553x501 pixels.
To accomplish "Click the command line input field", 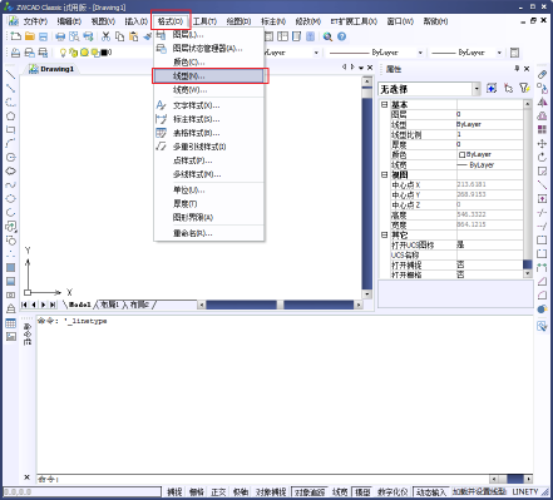I will point(263,479).
